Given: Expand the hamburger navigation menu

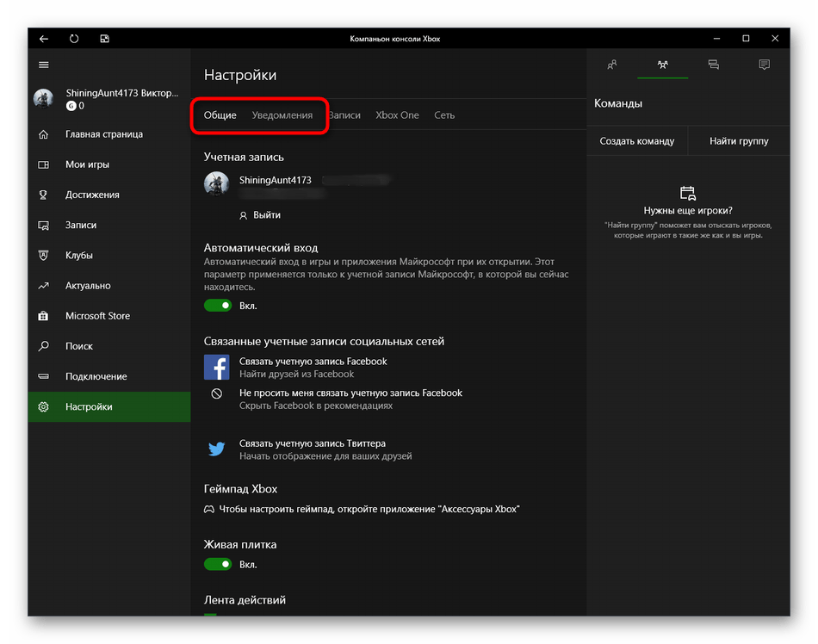Looking at the screenshot, I should (44, 65).
